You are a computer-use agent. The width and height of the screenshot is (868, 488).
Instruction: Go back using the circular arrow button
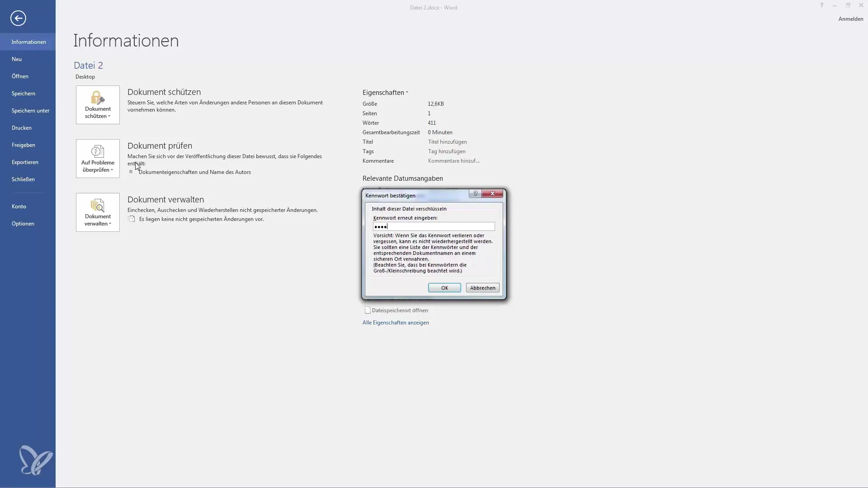pyautogui.click(x=18, y=19)
